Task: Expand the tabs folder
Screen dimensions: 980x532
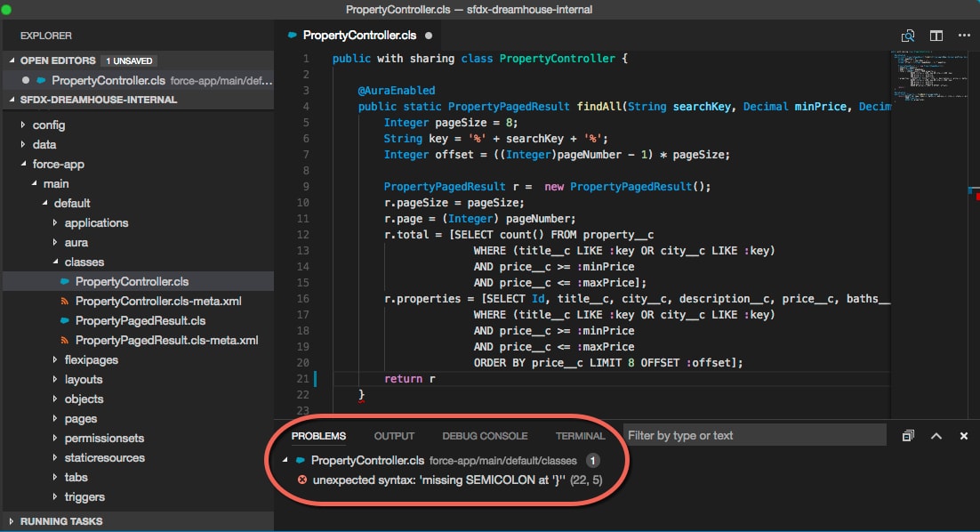Action: tap(55, 477)
